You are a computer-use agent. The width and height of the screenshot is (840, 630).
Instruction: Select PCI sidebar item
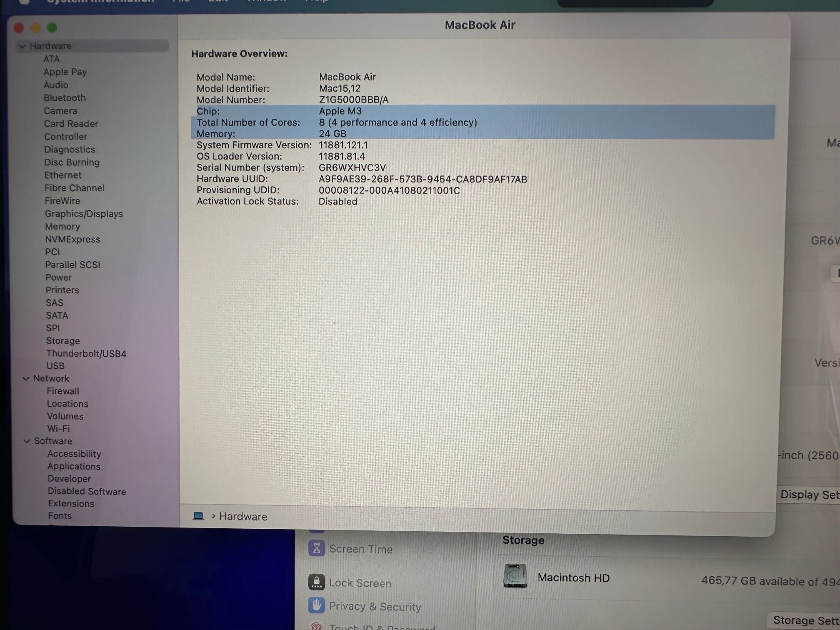pos(52,252)
